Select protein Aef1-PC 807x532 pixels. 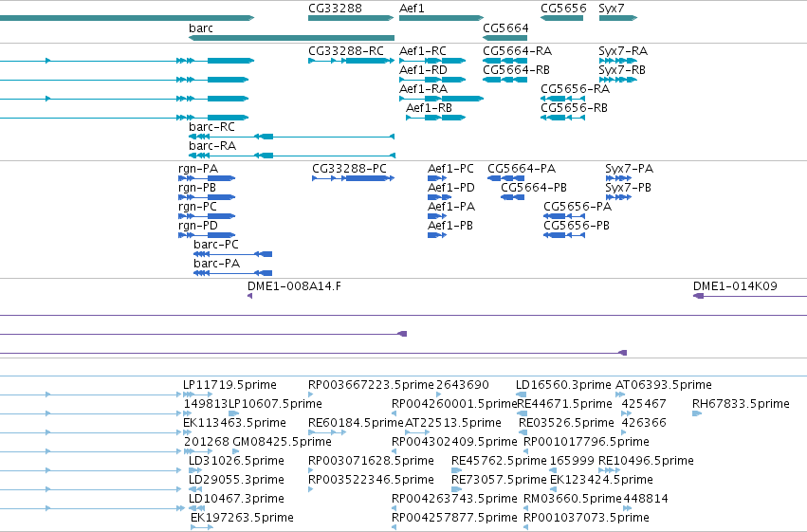click(x=437, y=178)
